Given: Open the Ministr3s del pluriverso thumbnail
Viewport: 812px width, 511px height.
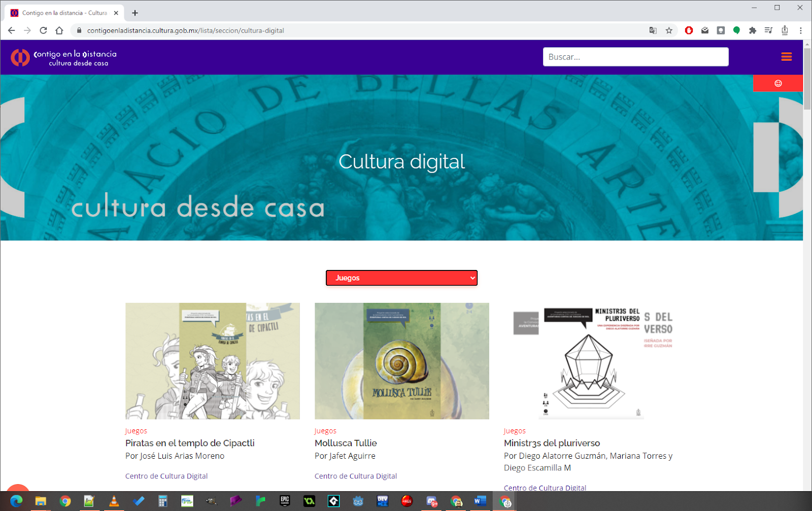Looking at the screenshot, I should pos(591,361).
